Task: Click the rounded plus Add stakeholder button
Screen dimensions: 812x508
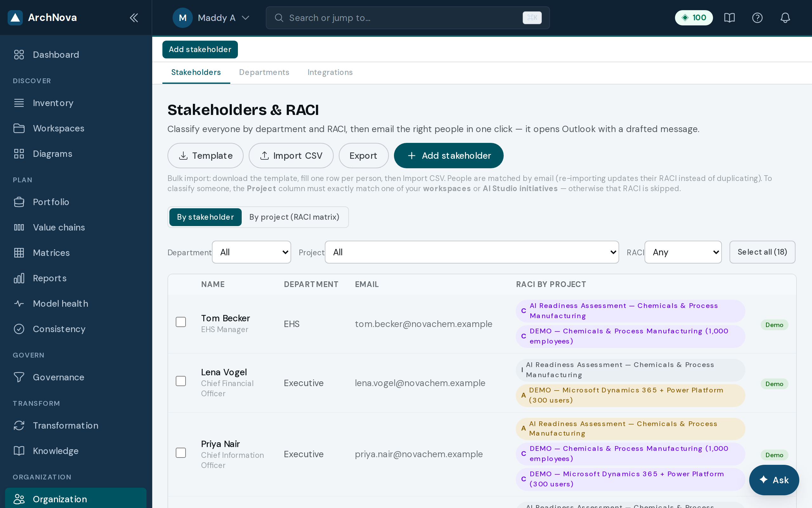Action: pos(449,156)
